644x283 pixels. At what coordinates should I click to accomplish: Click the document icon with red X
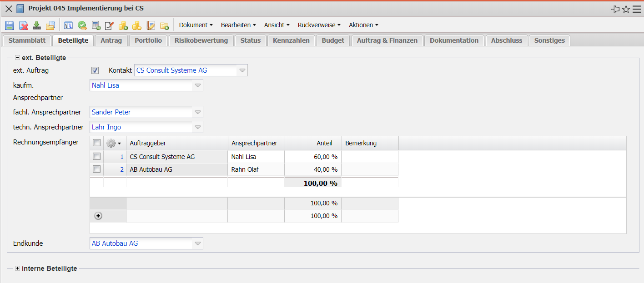23,25
